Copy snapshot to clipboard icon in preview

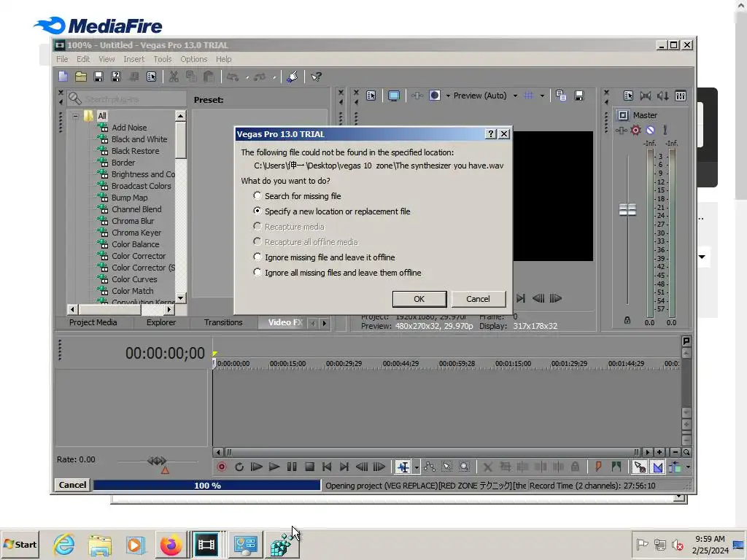561,96
